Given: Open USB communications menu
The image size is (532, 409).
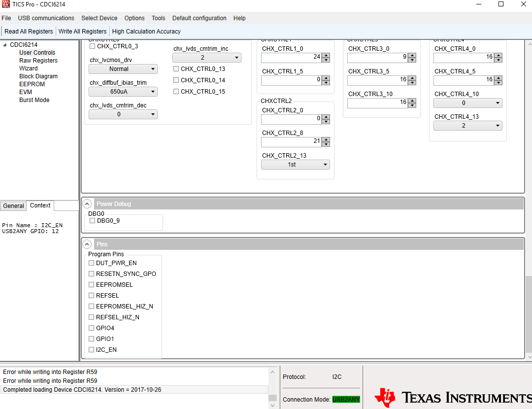Looking at the screenshot, I should [46, 18].
